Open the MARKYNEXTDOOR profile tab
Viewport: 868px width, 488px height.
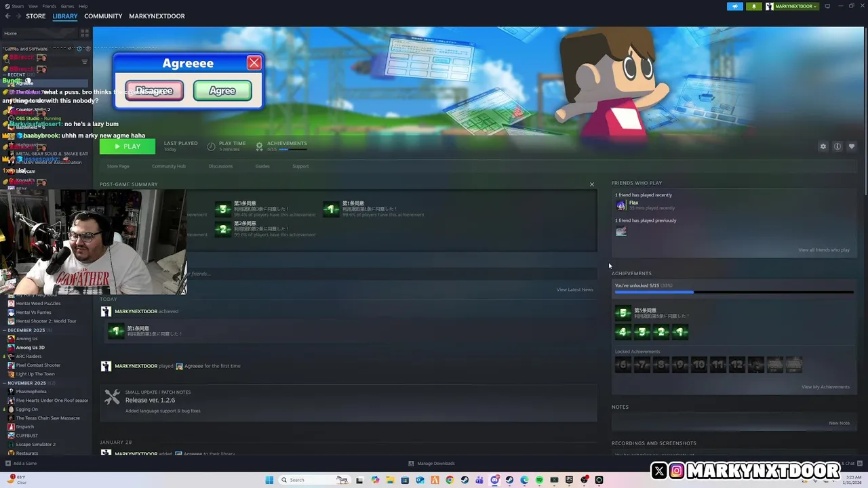[x=157, y=16]
